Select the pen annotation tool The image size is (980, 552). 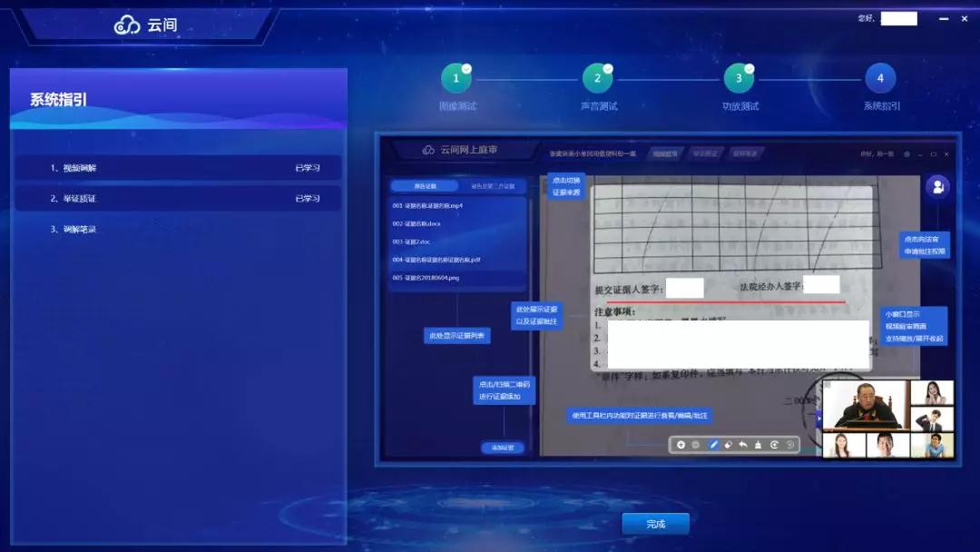point(713,445)
